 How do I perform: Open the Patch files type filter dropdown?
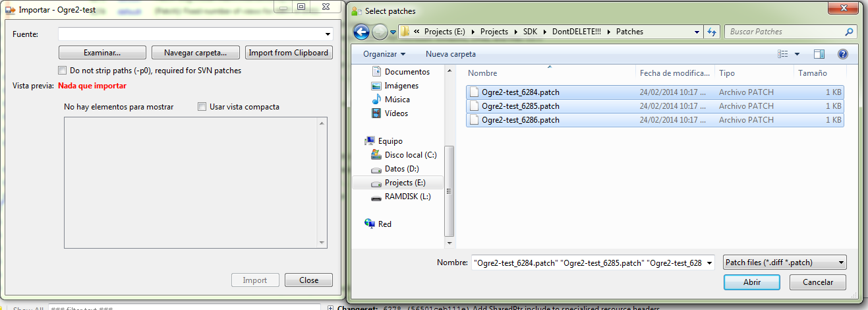pos(785,263)
